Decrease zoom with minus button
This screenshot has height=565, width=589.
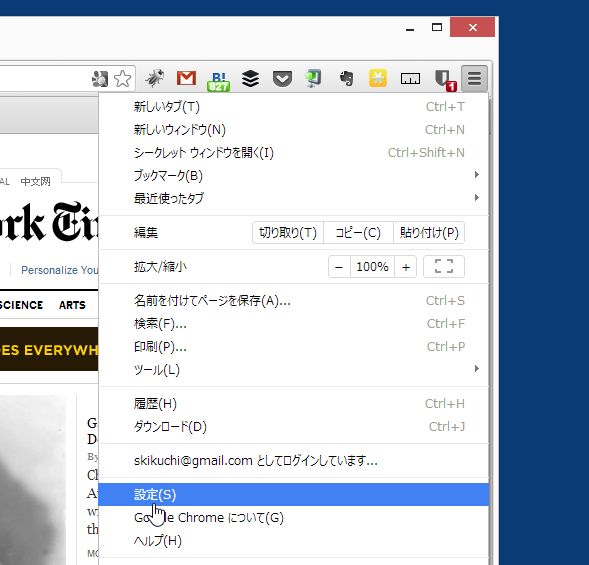339,267
